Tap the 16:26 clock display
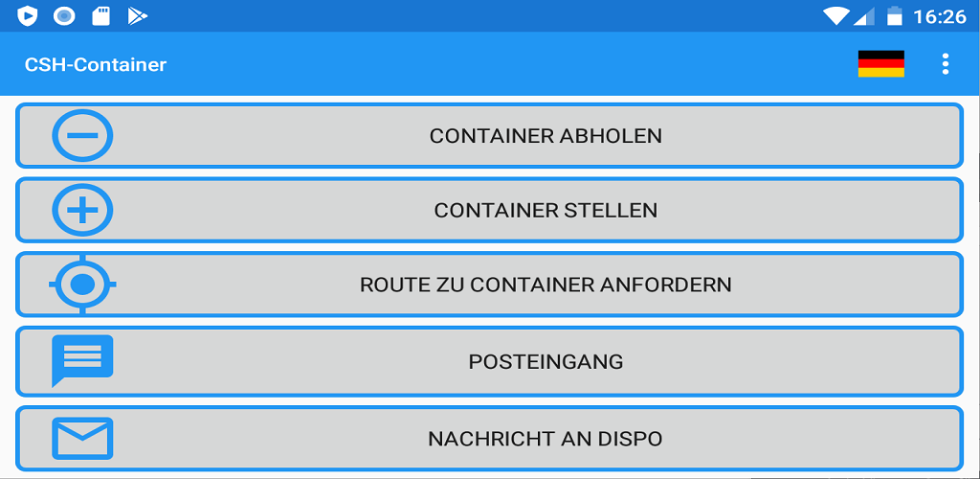 click(x=940, y=16)
